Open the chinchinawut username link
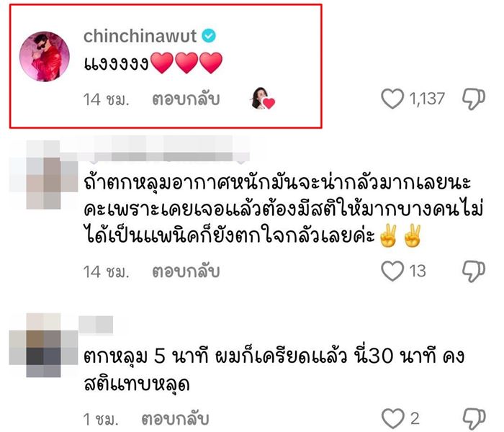Screen dimensions: 504x432 point(140,36)
